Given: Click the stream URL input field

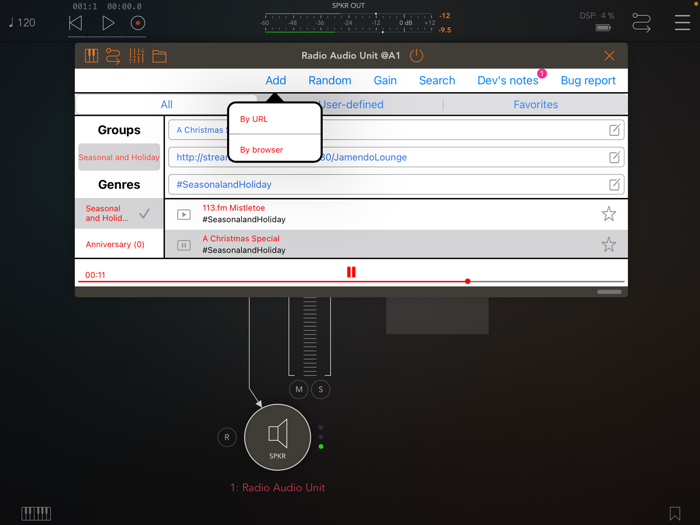Looking at the screenshot, I should (x=396, y=157).
